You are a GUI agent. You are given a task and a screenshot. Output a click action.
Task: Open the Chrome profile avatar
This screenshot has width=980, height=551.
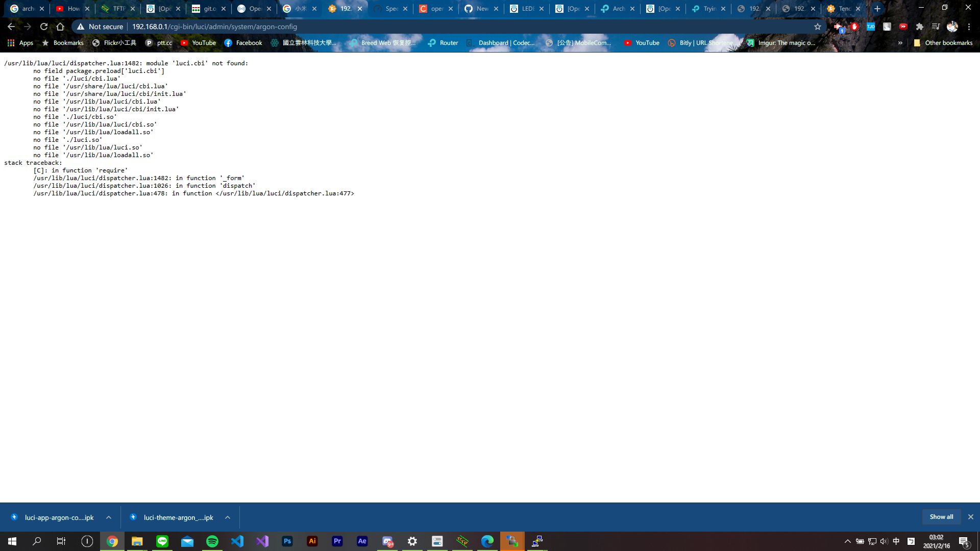(952, 27)
